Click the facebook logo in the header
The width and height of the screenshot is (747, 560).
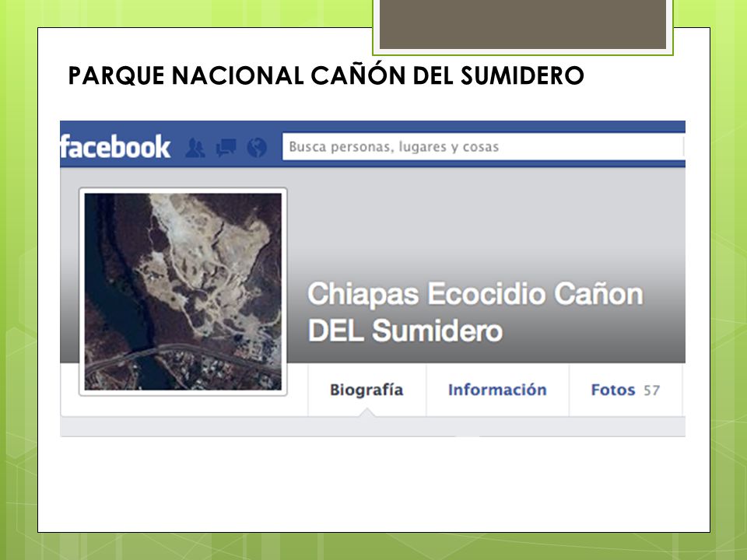pos(115,147)
